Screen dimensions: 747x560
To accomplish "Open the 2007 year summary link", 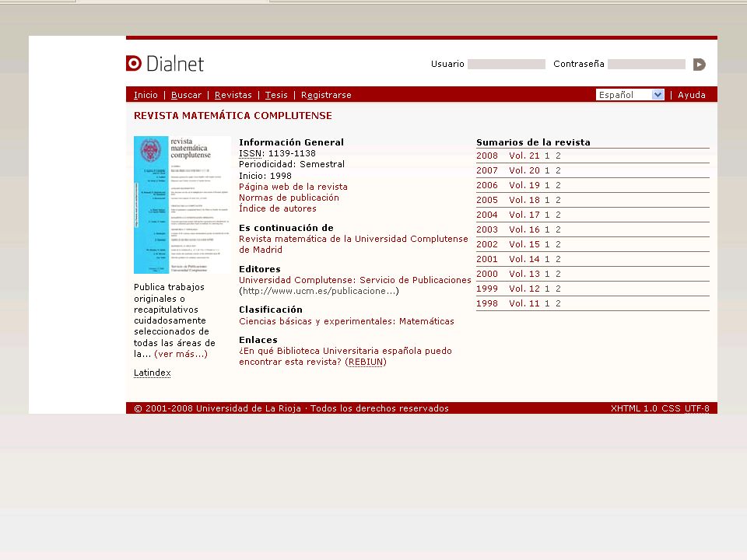I will pyautogui.click(x=487, y=170).
